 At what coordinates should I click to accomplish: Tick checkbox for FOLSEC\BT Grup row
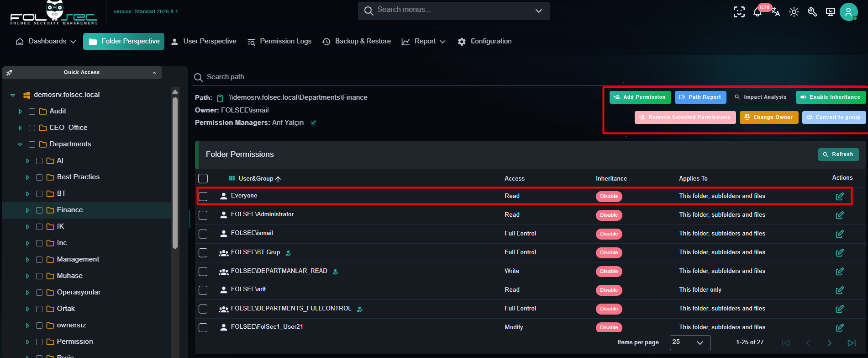[203, 252]
